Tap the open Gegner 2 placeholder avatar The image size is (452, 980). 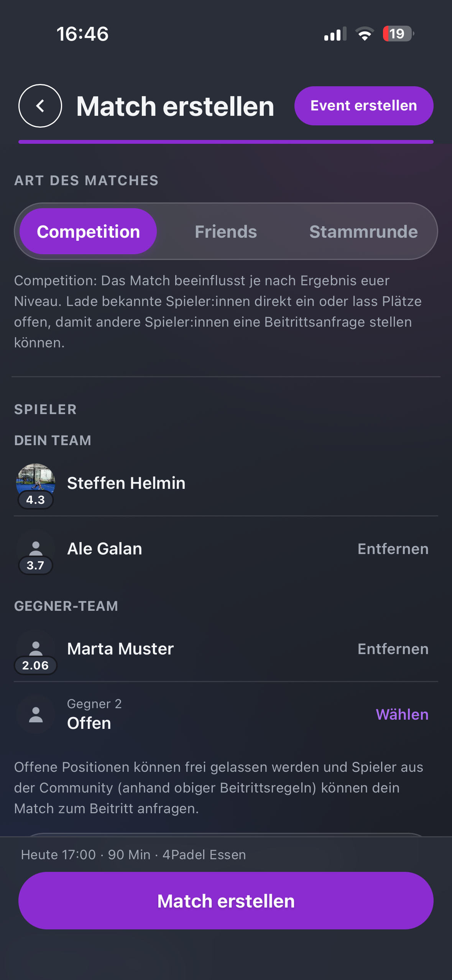(x=36, y=715)
